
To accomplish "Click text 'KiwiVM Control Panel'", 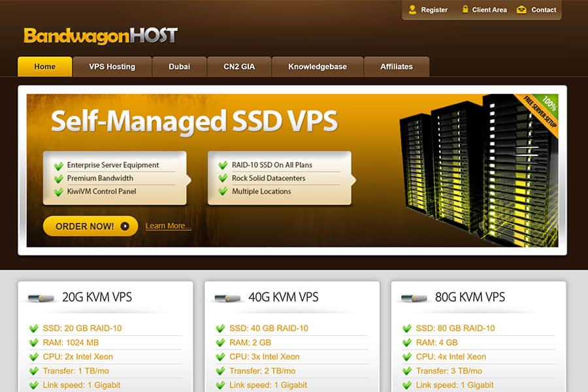I will [102, 191].
